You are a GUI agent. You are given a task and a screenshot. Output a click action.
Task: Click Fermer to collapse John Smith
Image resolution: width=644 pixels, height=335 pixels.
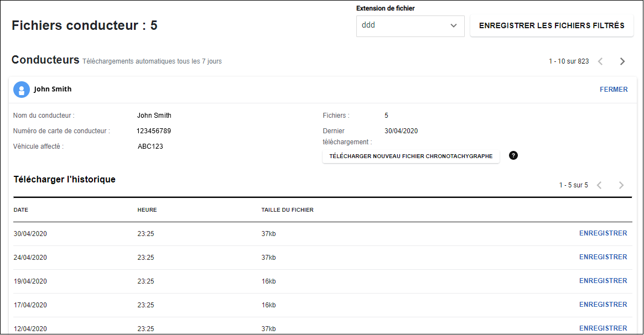pos(614,90)
